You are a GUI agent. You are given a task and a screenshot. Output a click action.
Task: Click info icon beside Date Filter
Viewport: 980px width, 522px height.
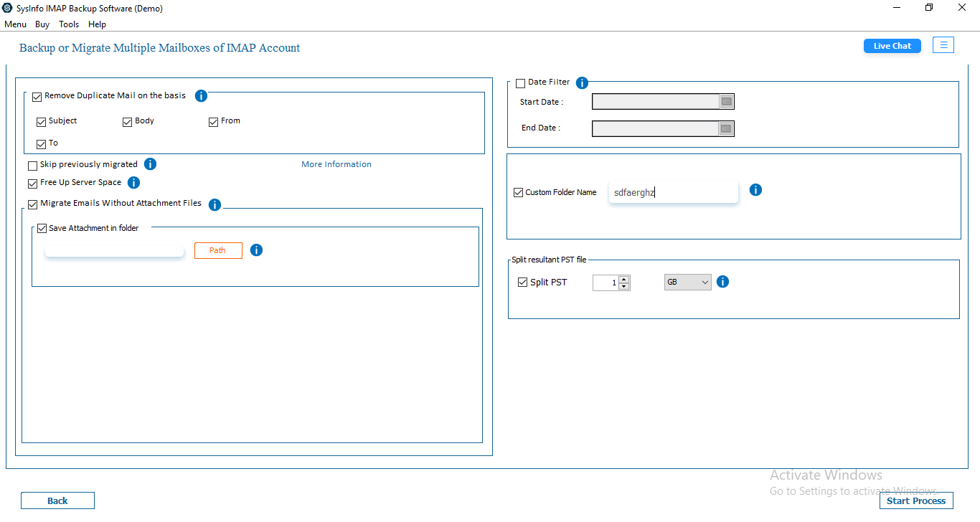582,83
